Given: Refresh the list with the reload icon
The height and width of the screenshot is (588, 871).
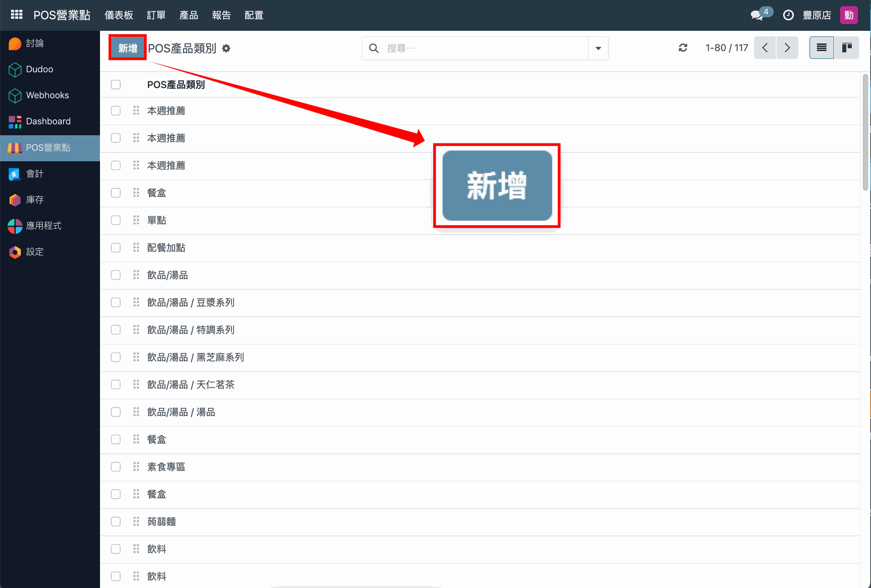Looking at the screenshot, I should (683, 48).
